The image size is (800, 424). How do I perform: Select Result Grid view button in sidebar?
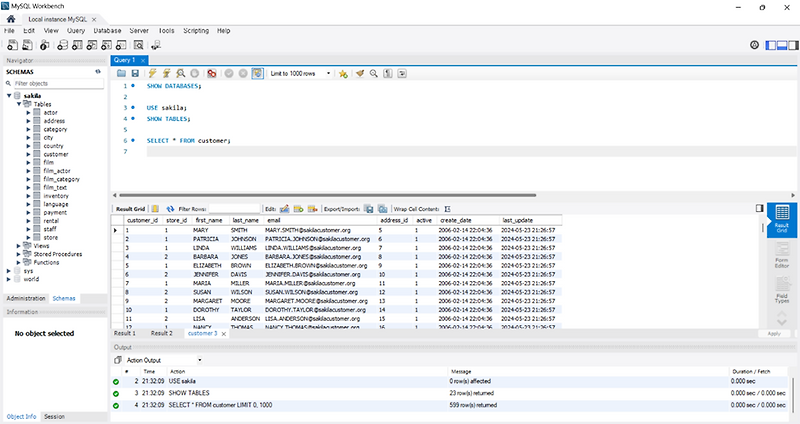point(782,219)
